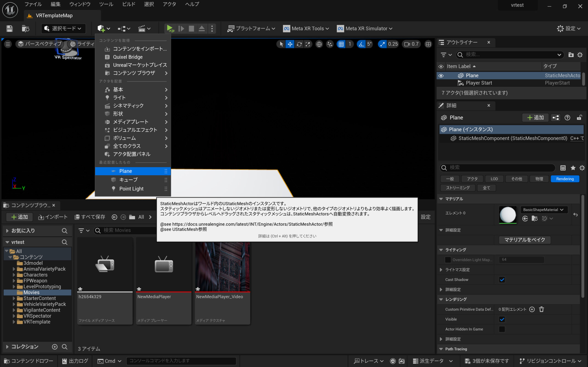The image size is (588, 367).
Task: Toggle Plane visibility eye in Outliner
Action: (441, 76)
